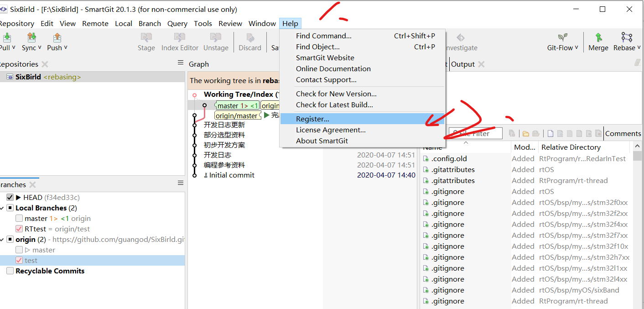Image resolution: width=644 pixels, height=309 pixels.
Task: Select the Pull toolbar icon
Action: [x=7, y=37]
